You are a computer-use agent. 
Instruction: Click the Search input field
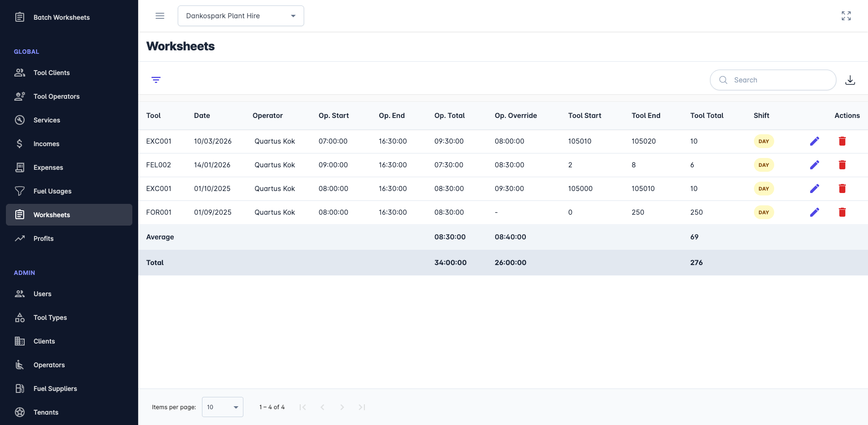(773, 80)
